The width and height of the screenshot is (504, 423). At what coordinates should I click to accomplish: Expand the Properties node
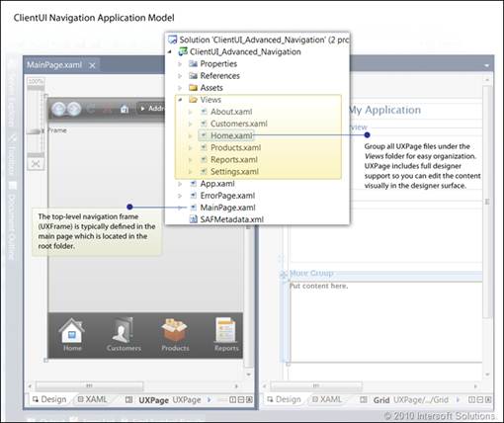[180, 64]
